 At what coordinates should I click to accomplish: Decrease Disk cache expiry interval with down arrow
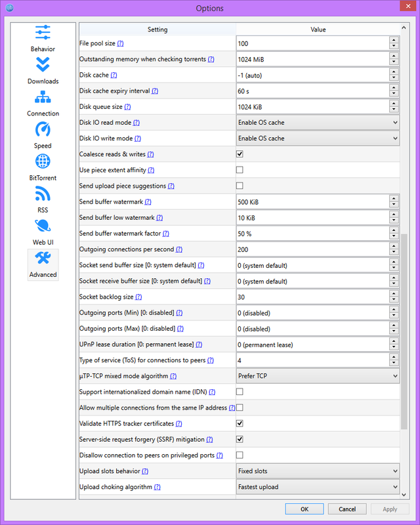pyautogui.click(x=394, y=94)
